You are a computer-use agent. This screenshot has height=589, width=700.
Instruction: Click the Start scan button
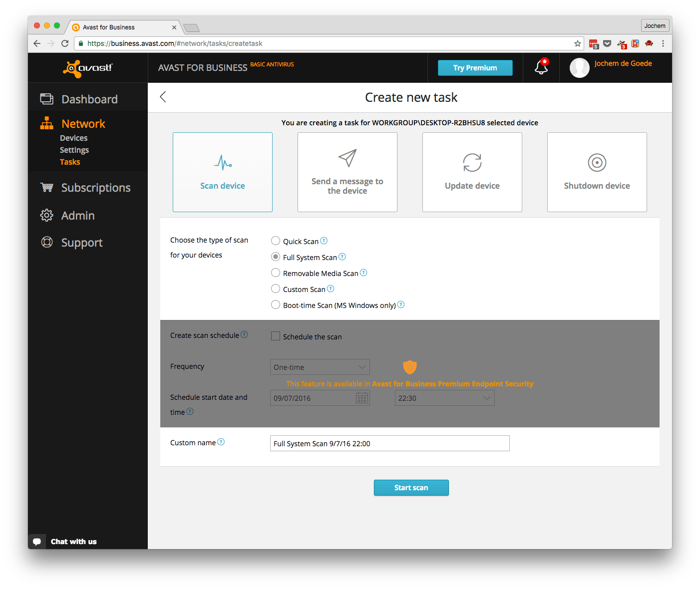pyautogui.click(x=411, y=488)
